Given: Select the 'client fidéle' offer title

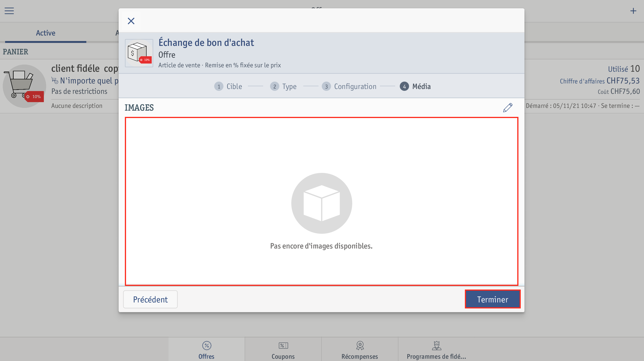Looking at the screenshot, I should [84, 68].
